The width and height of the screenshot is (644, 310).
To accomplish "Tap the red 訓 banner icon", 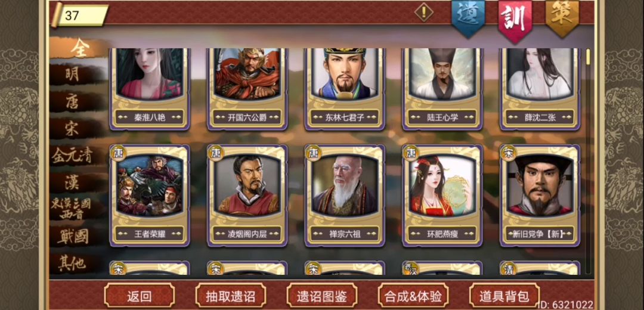I will pos(515,19).
